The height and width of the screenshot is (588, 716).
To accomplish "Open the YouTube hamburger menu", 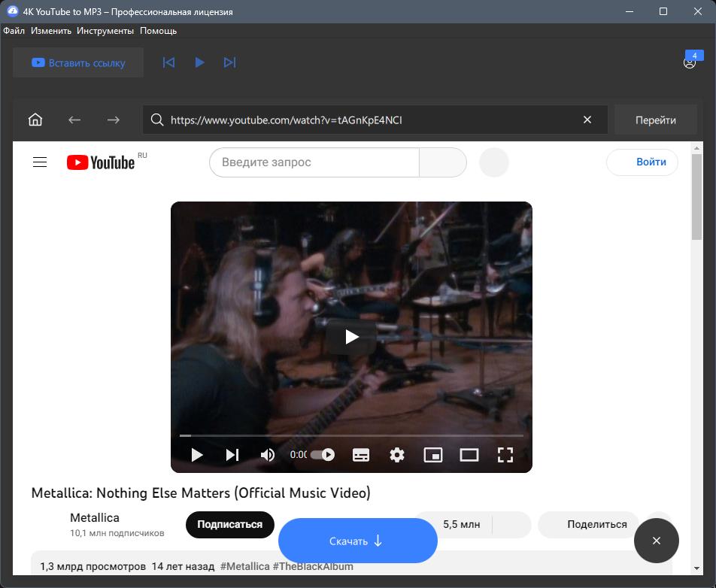I will tap(40, 162).
